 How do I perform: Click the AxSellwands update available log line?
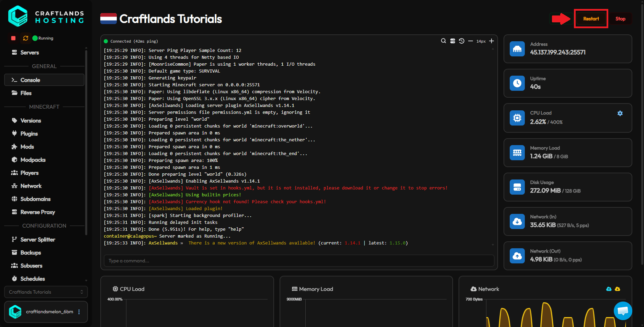coord(256,243)
